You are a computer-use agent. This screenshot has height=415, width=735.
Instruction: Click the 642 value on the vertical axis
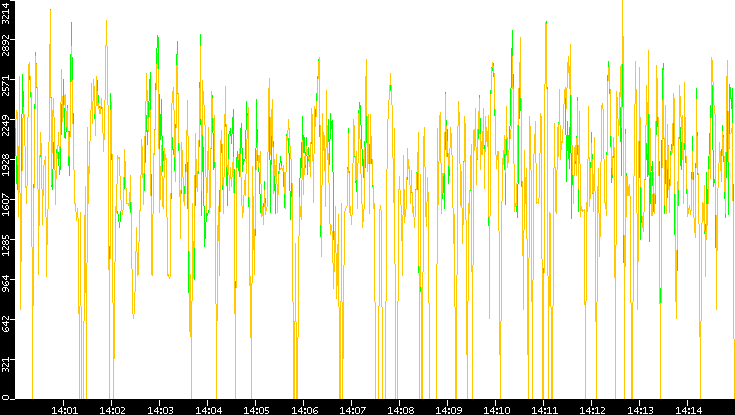[5, 325]
